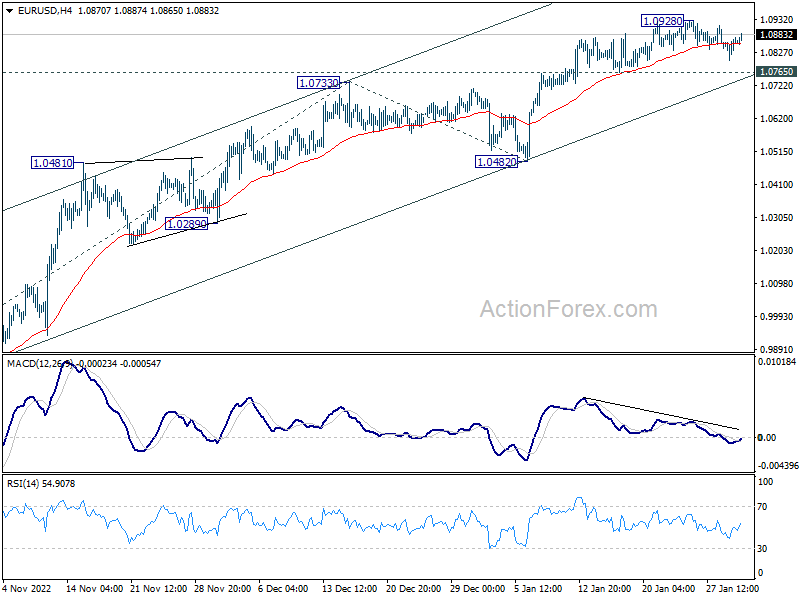The height and width of the screenshot is (600, 800).
Task: Select the 1.04810 price label
Action: [53, 163]
